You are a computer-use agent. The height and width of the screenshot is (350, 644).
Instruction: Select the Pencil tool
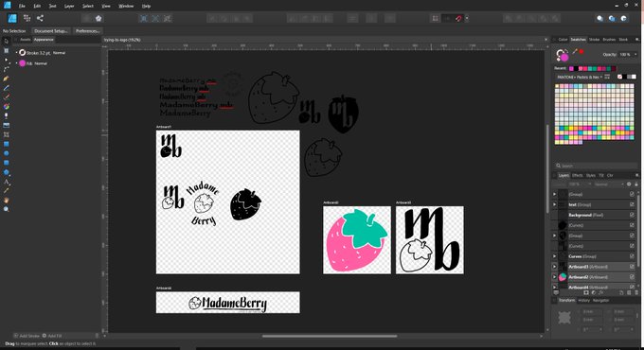click(x=7, y=88)
